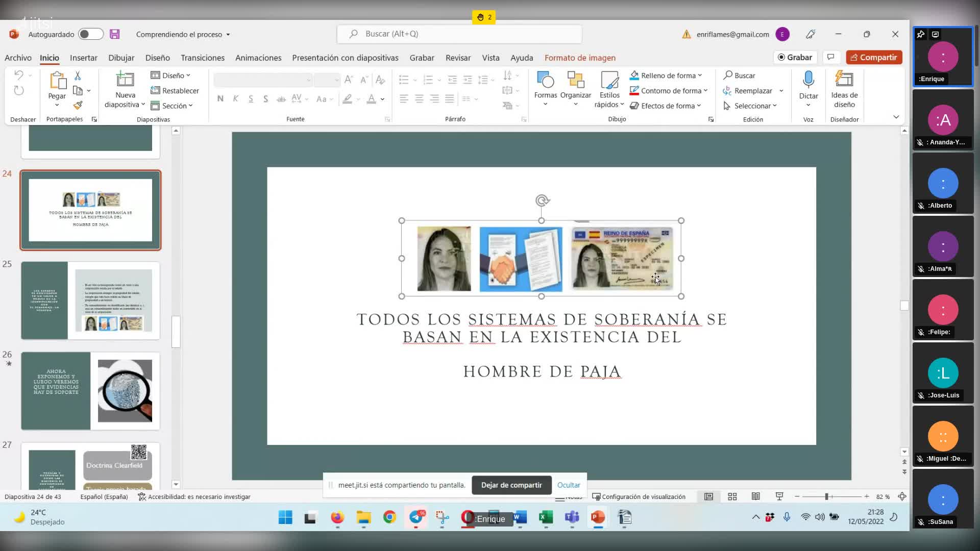Click the Save floppy disk icon
The image size is (980, 551).
pyautogui.click(x=115, y=34)
